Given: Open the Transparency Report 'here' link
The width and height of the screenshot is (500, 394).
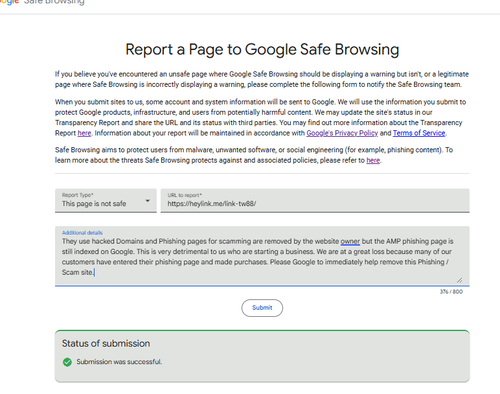Looking at the screenshot, I should pyautogui.click(x=84, y=133).
